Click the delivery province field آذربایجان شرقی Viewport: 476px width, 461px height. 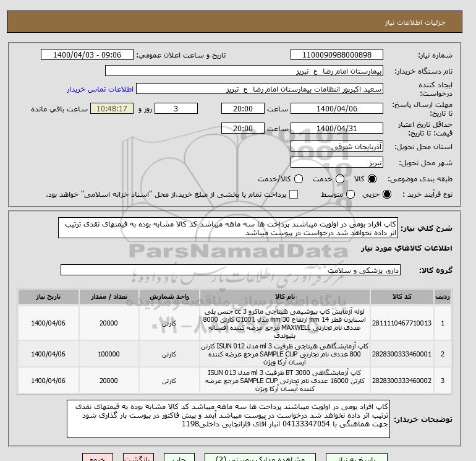point(337,147)
